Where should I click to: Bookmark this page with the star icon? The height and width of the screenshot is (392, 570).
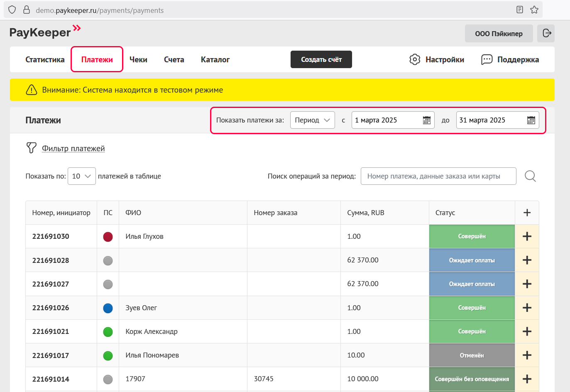click(534, 10)
